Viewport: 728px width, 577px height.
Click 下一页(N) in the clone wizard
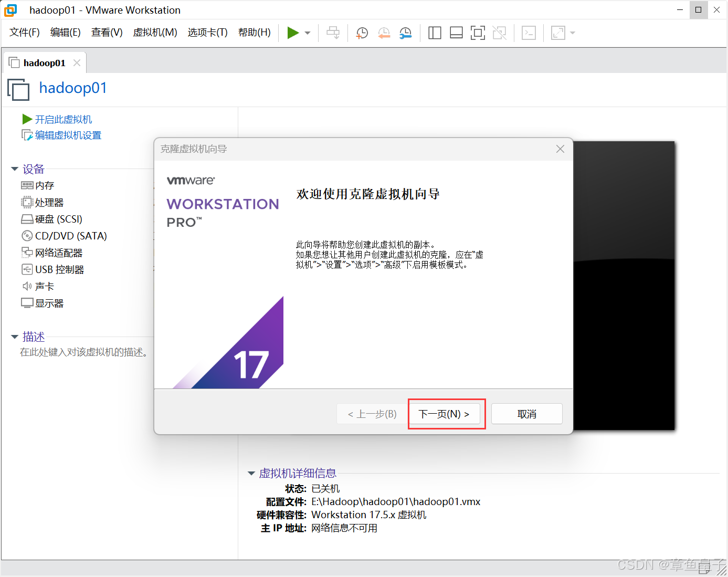(x=444, y=414)
